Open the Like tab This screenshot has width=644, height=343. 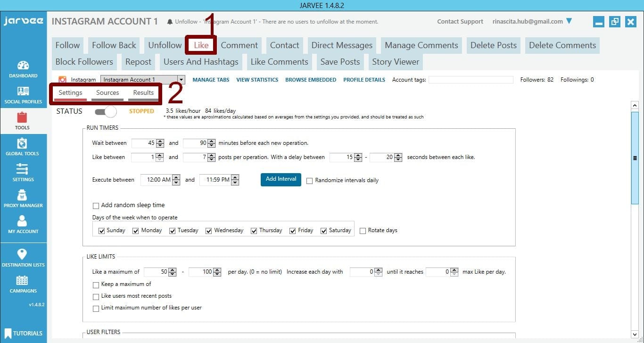coord(201,45)
